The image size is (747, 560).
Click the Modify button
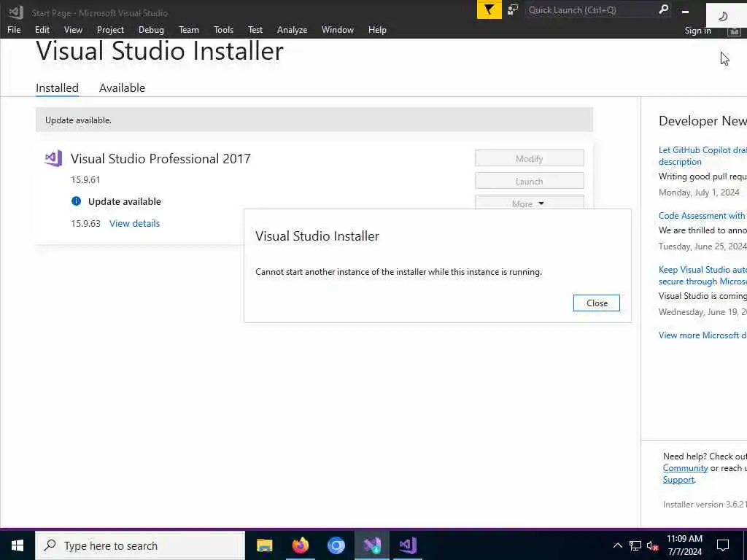(530, 158)
